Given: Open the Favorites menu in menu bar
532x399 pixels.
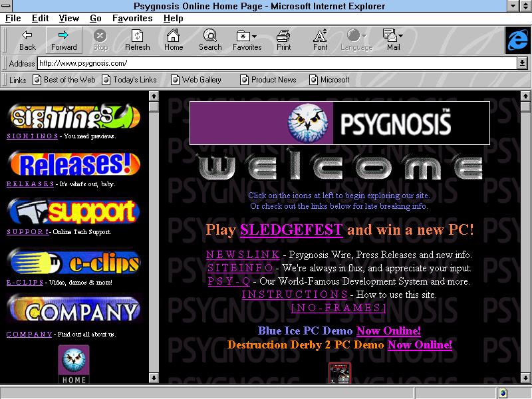Looking at the screenshot, I should coord(132,18).
